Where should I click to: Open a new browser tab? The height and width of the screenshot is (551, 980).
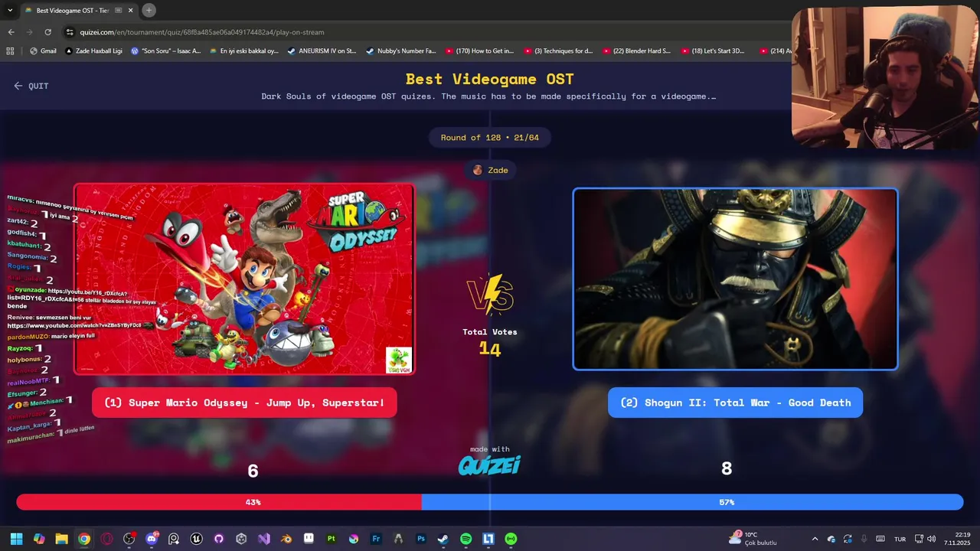(x=149, y=10)
